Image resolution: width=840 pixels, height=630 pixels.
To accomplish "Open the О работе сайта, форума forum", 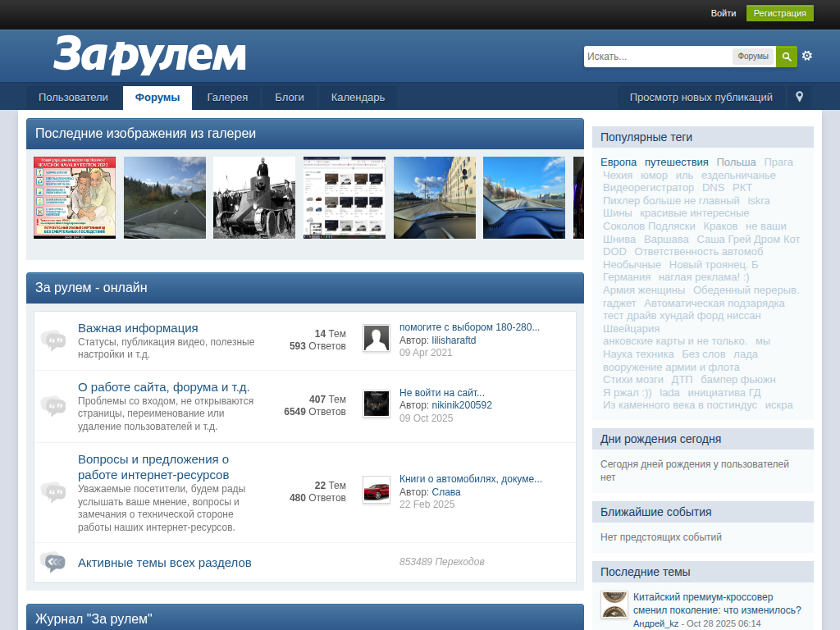I will [x=163, y=386].
